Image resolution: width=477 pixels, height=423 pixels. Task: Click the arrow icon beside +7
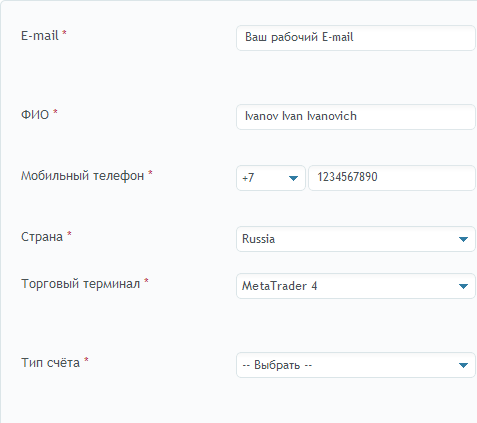(293, 179)
